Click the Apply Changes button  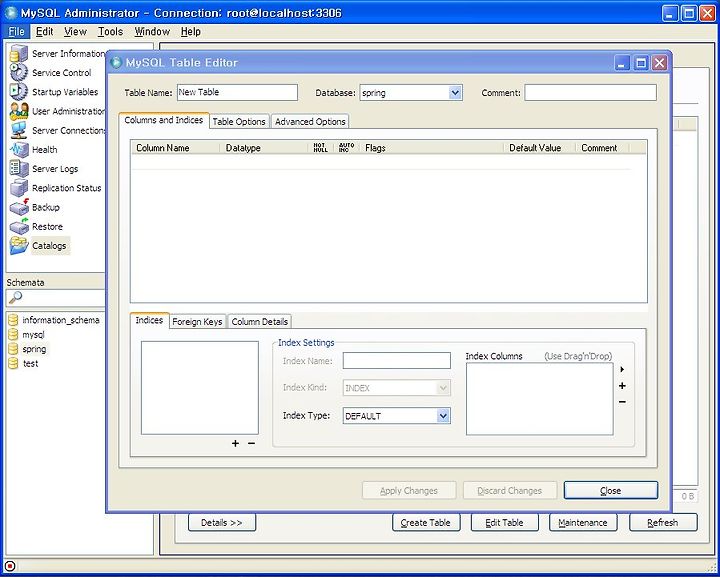(x=409, y=491)
